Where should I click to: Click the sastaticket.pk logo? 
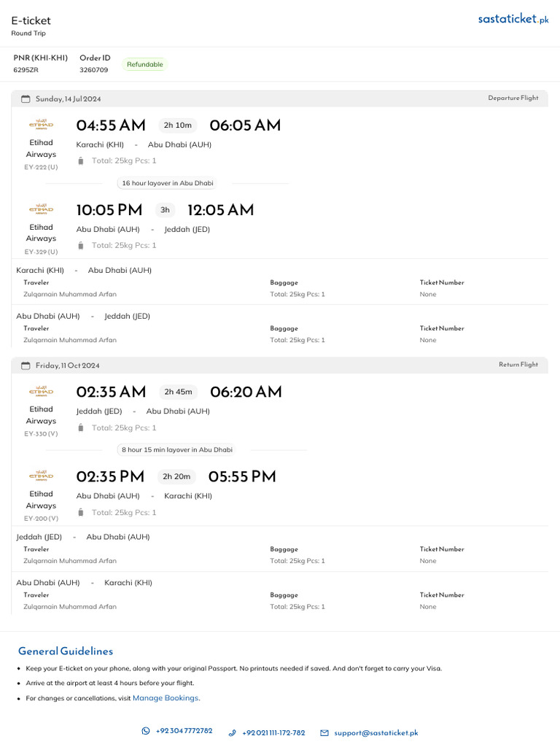tap(513, 20)
